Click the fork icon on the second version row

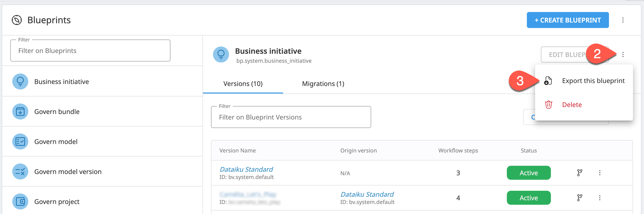tap(580, 198)
